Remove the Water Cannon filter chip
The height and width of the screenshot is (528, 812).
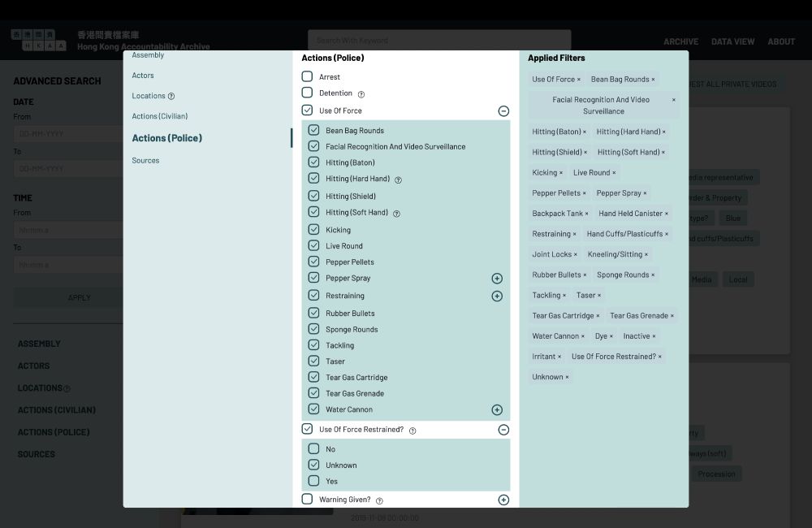pyautogui.click(x=582, y=337)
